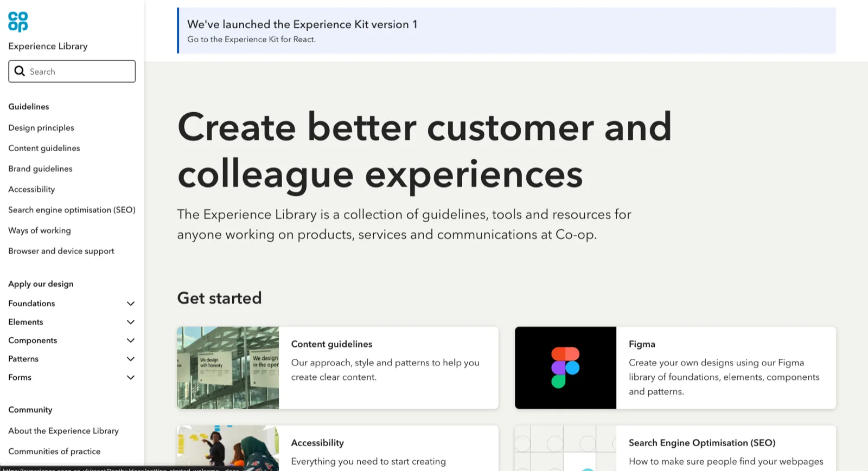This screenshot has width=868, height=471.
Task: Click the Figma logo thumbnail
Action: [566, 367]
